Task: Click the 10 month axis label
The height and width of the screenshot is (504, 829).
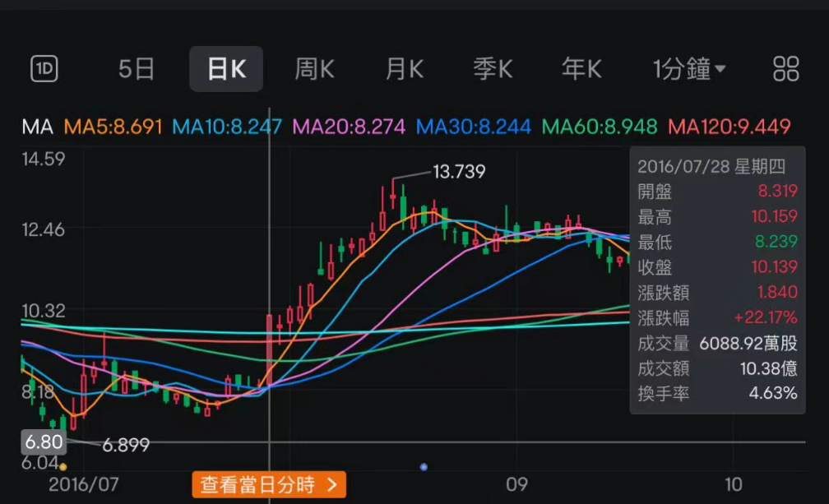Action: coord(734,484)
